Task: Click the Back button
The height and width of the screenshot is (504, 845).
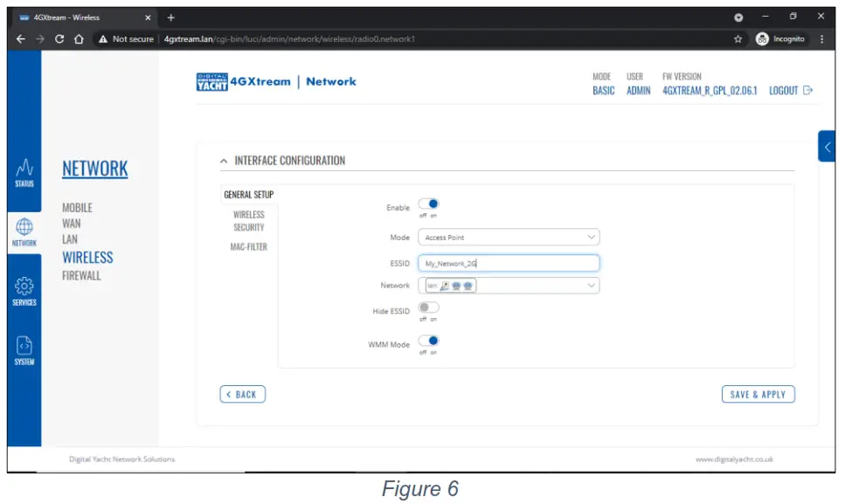Action: [x=243, y=394]
